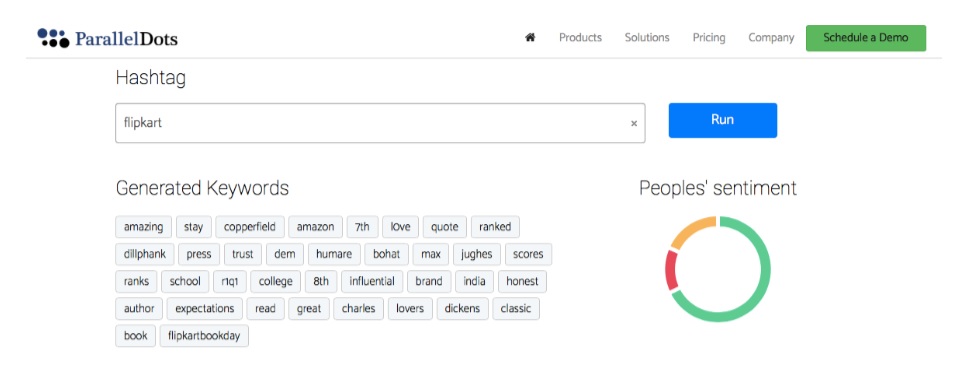Clear the hashtag field with the x icon
Image resolution: width=979 pixels, height=377 pixels.
pos(634,124)
